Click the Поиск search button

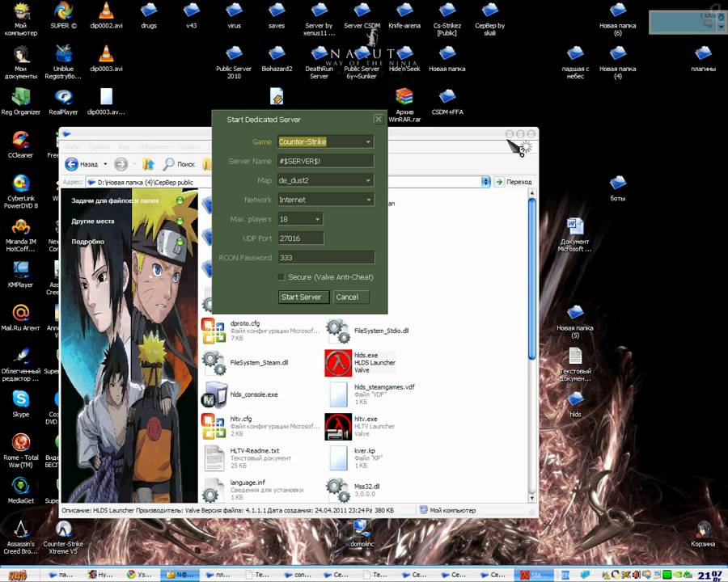point(180,164)
